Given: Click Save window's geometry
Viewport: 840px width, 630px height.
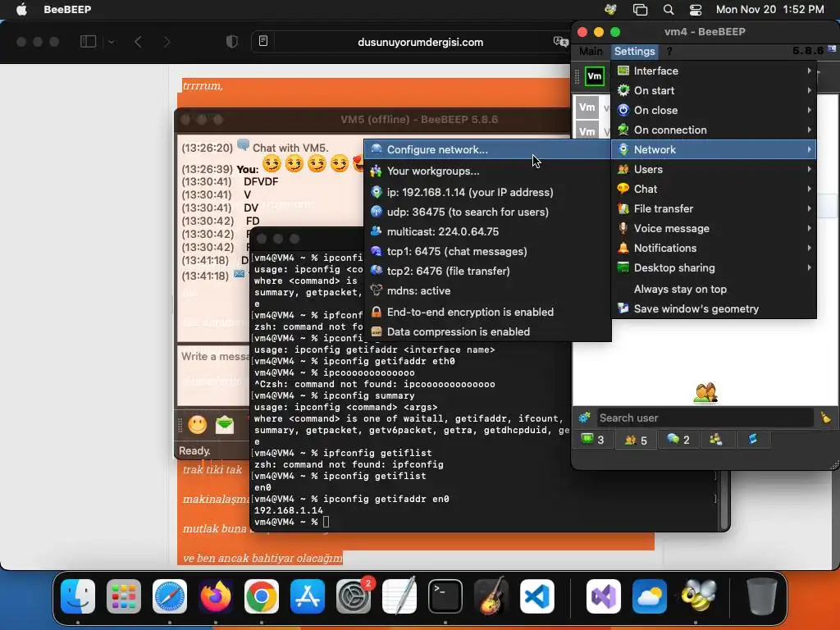Looking at the screenshot, I should tap(714, 308).
